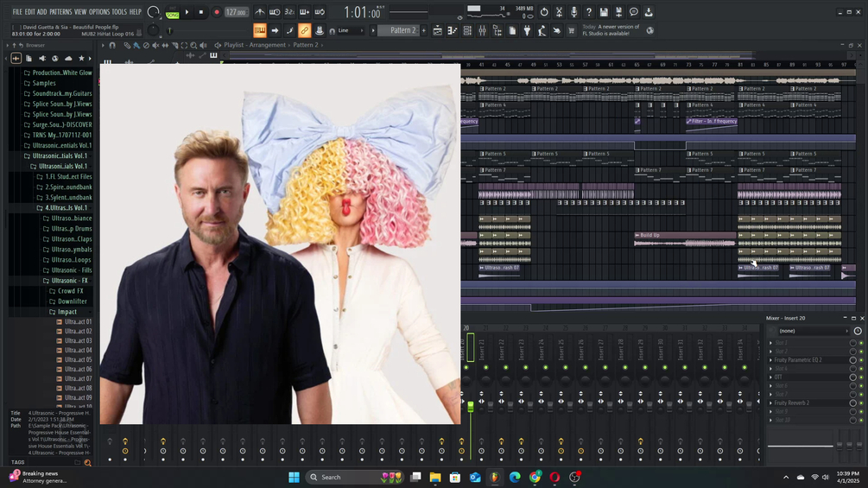The width and height of the screenshot is (868, 488).
Task: Click the Stop transport button
Action: 201,11
